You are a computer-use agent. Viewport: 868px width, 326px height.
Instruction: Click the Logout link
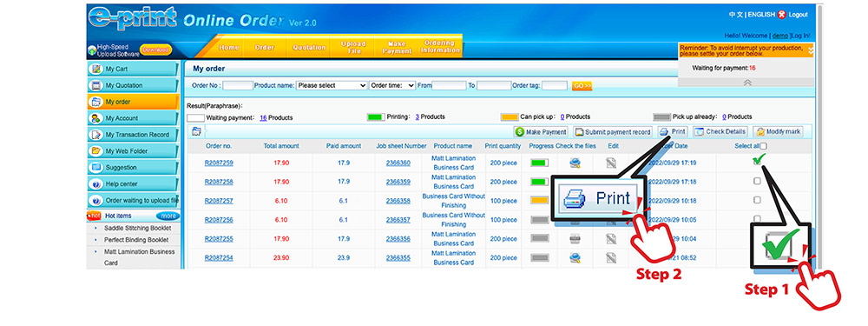pyautogui.click(x=798, y=15)
